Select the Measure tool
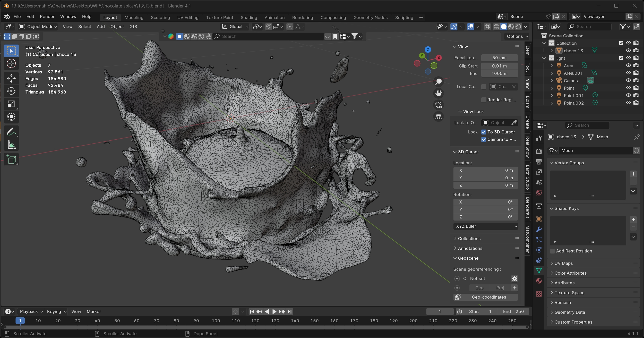The width and height of the screenshot is (644, 338). (x=11, y=145)
